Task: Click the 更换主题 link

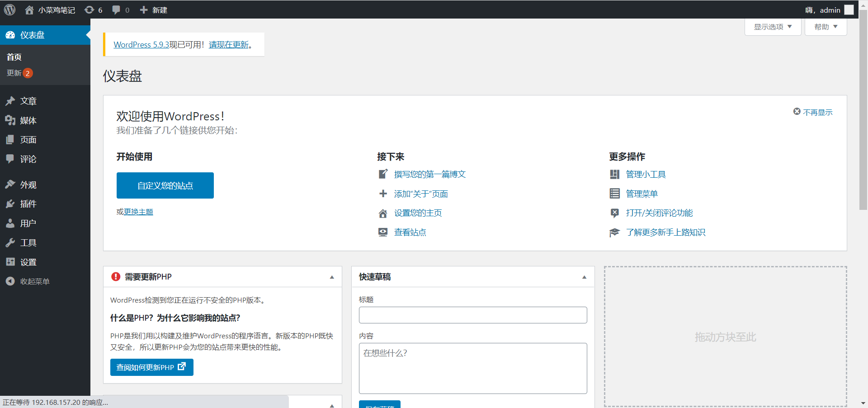Action: click(x=139, y=212)
